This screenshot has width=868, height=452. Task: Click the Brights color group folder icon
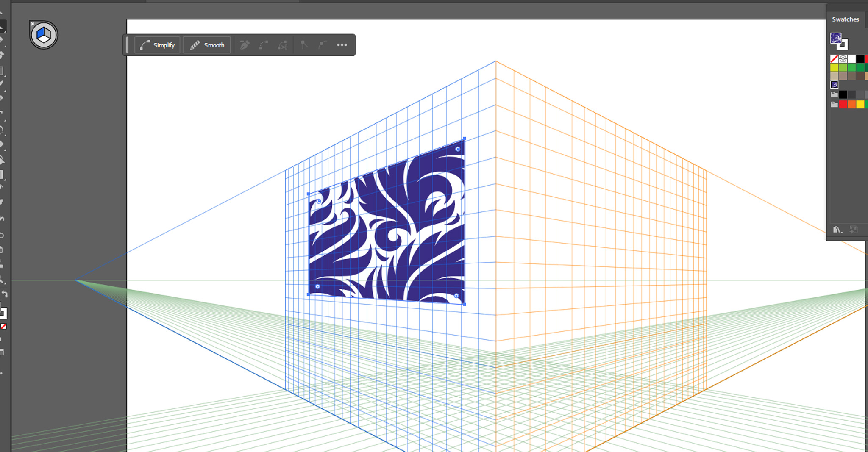point(834,104)
